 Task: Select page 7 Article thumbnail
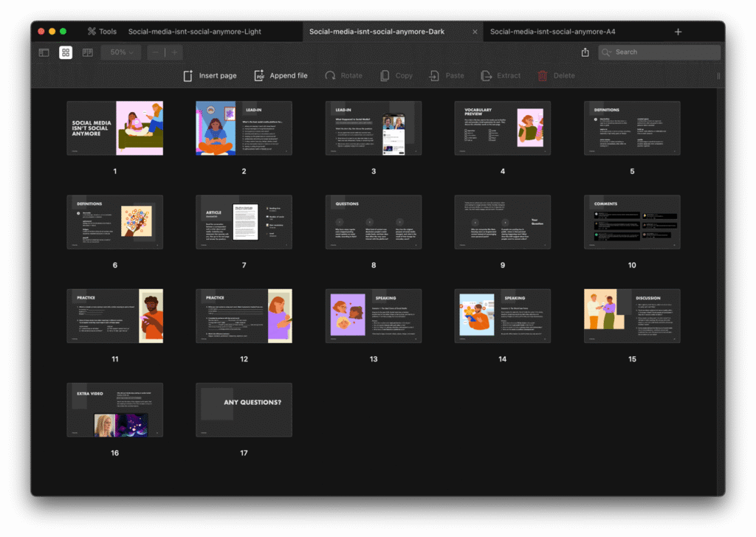(244, 222)
